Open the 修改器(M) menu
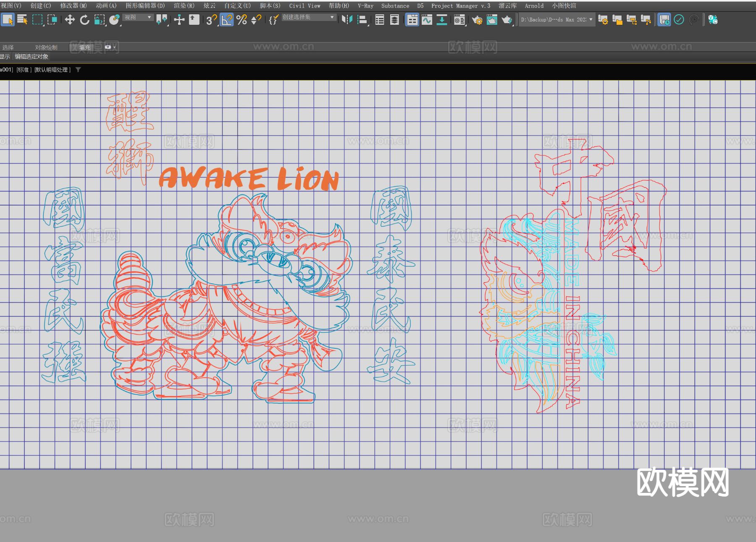 pos(73,5)
